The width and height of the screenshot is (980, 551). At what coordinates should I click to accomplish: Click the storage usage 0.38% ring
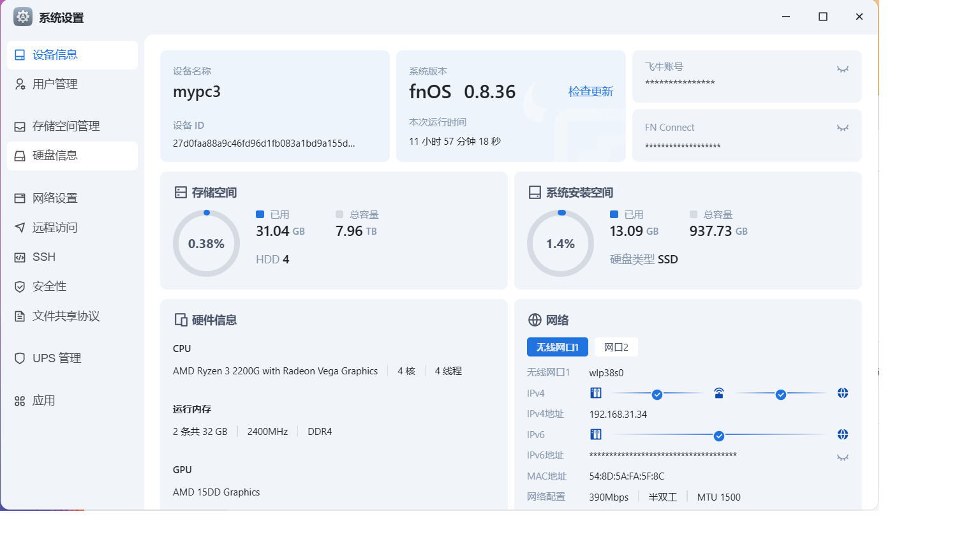[x=206, y=244]
